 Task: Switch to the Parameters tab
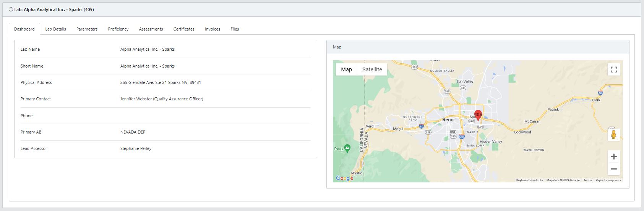pyautogui.click(x=87, y=29)
